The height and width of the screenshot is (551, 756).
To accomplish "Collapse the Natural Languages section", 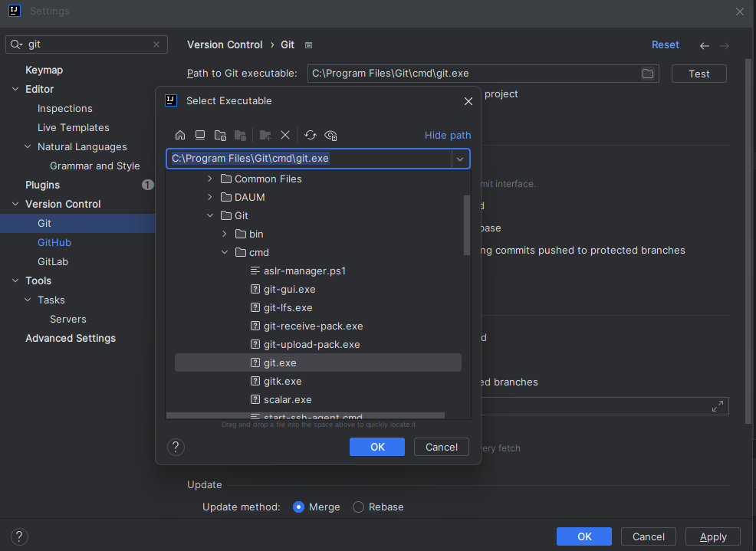I will [28, 146].
